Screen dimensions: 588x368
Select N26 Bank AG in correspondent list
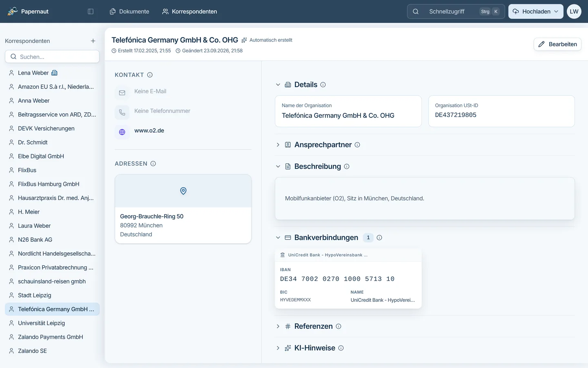[x=52, y=240]
